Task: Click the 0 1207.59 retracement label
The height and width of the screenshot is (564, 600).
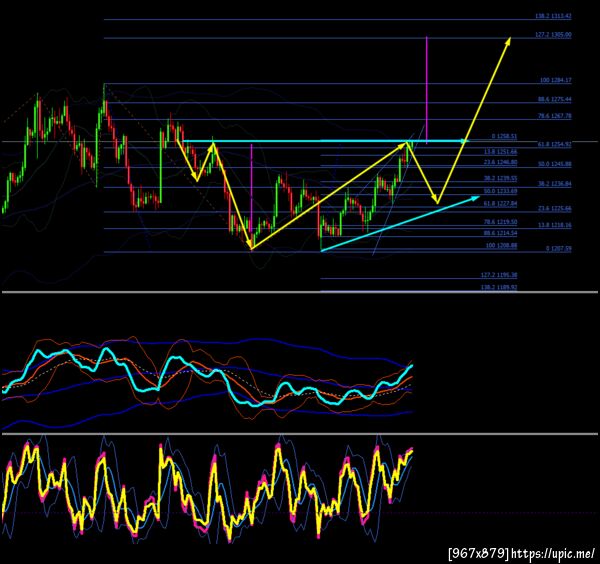Action: tap(559, 249)
